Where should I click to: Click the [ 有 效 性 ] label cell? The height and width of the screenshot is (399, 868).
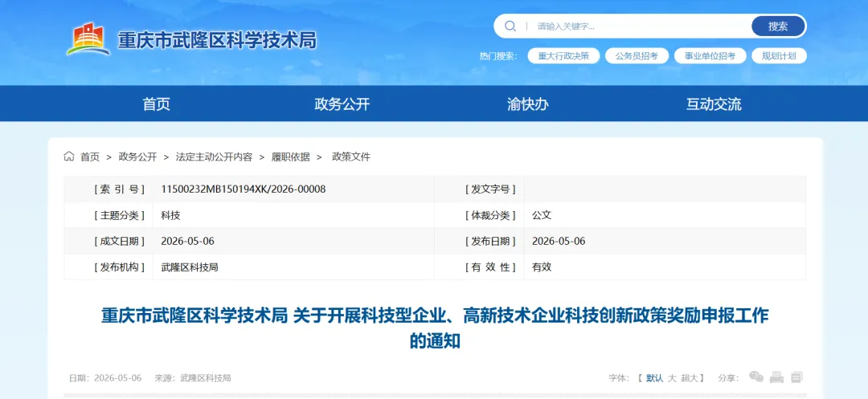[479, 267]
